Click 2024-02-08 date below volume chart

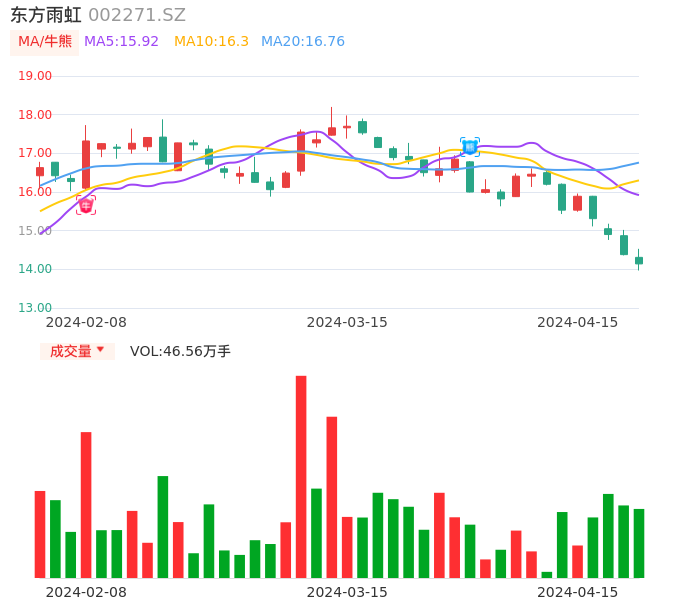coord(86,592)
